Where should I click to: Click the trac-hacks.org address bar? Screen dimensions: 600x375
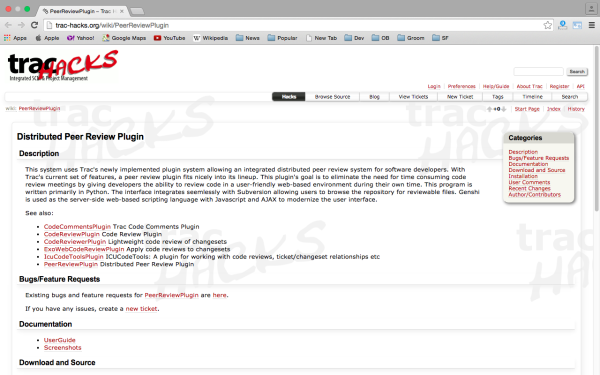click(x=293, y=25)
